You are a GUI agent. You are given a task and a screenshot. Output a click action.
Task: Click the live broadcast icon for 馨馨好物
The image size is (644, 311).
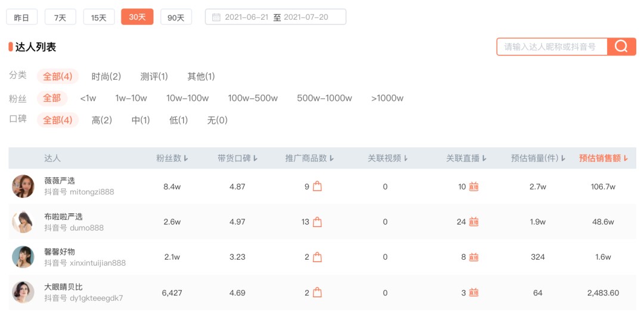(x=473, y=257)
